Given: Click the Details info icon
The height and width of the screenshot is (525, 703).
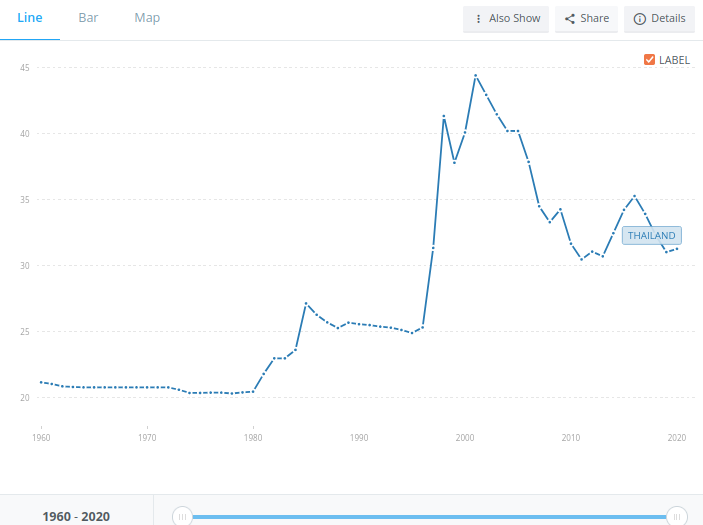Looking at the screenshot, I should 640,19.
